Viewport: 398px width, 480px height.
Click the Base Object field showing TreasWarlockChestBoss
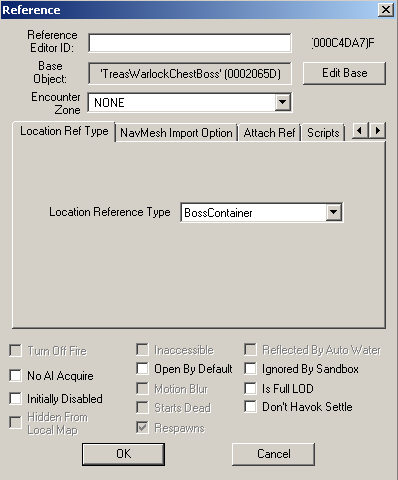click(190, 73)
